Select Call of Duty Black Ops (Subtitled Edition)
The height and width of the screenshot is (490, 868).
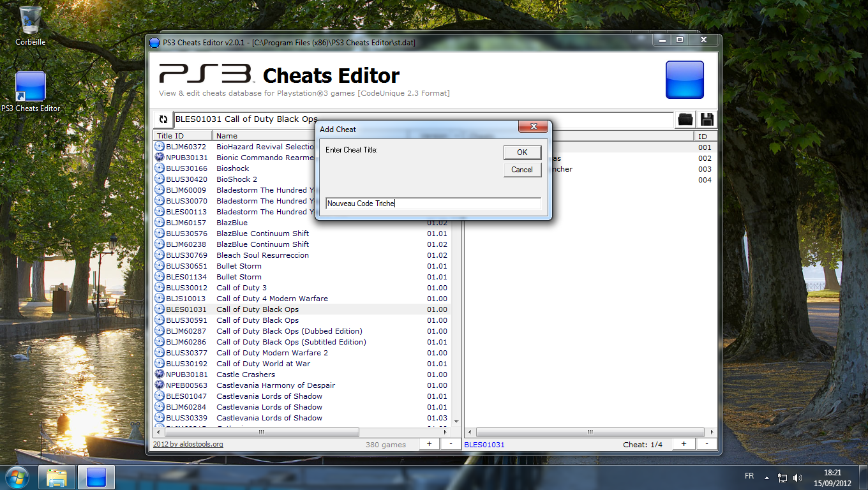302,342
